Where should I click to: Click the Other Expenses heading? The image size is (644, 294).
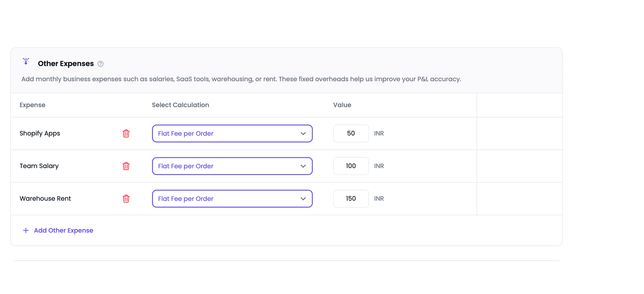(x=66, y=64)
